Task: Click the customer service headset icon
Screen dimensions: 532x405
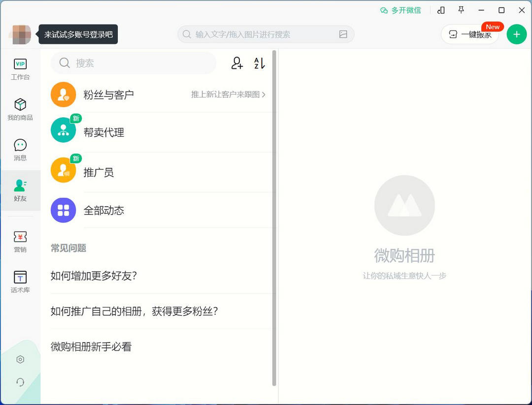Action: [20, 382]
